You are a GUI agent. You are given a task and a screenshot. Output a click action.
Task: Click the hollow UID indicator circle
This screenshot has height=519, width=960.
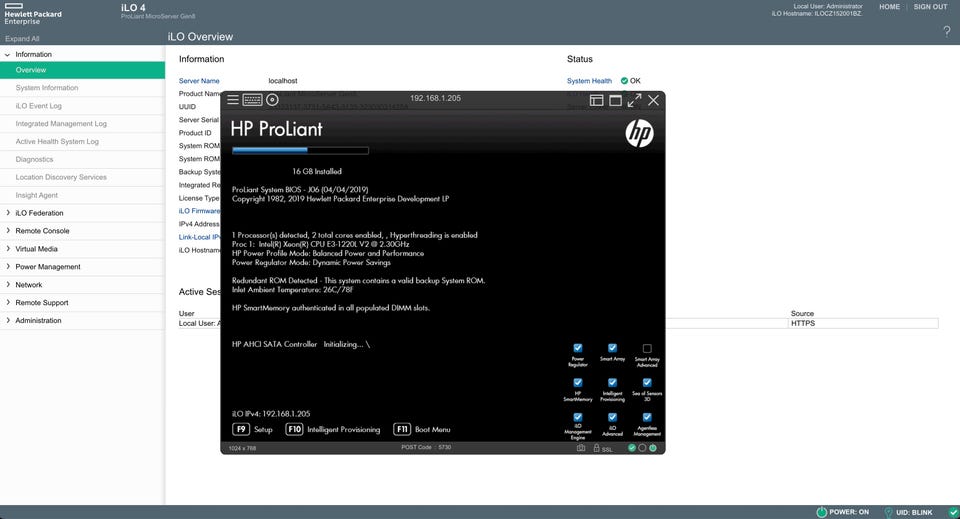click(642, 448)
